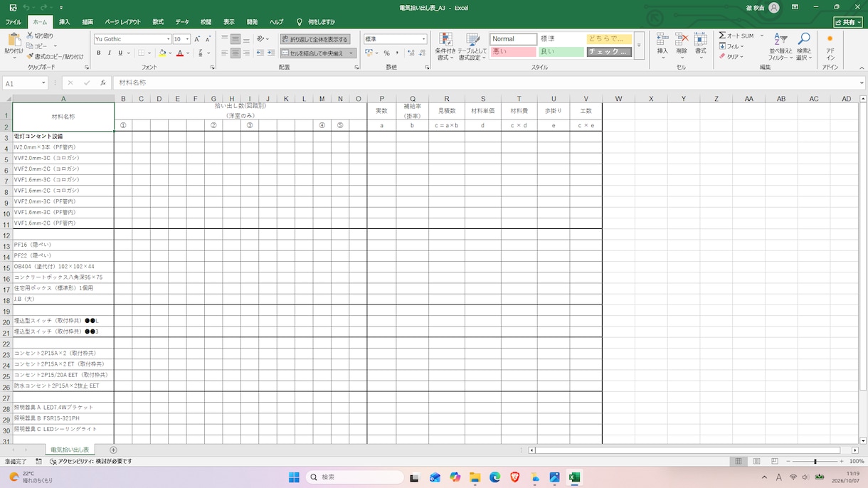Switch to the 数式 (Formulas) tab
This screenshot has height=488, width=868.
[x=158, y=22]
